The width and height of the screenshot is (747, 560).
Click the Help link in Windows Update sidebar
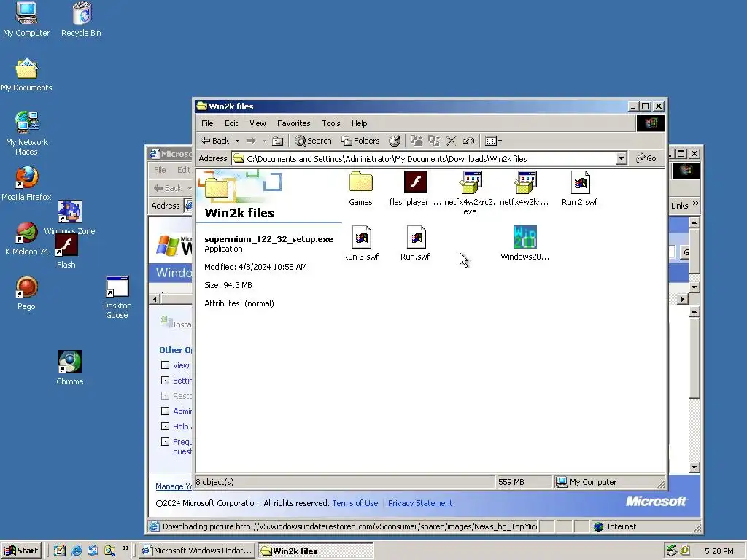[181, 426]
